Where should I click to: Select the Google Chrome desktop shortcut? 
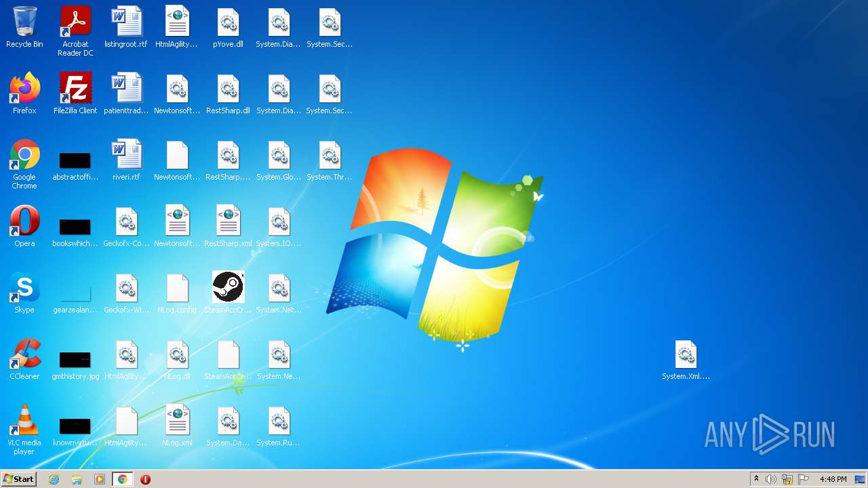click(24, 164)
